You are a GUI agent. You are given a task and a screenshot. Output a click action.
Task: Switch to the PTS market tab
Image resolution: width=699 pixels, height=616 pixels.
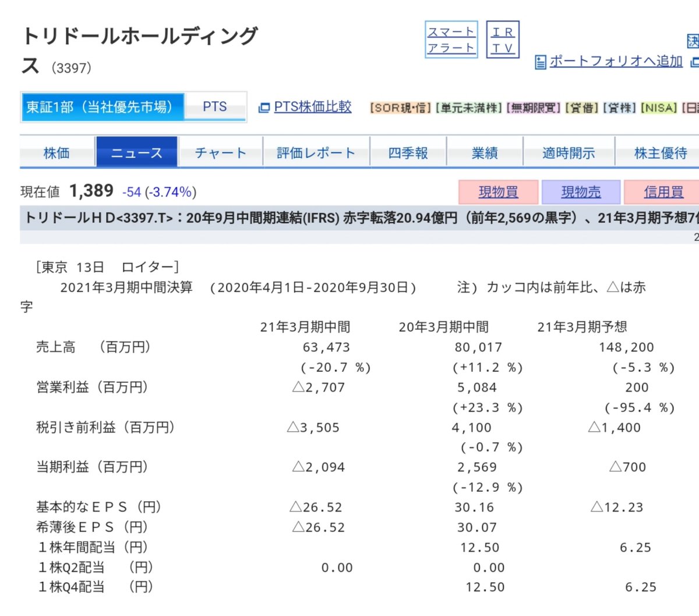(215, 107)
